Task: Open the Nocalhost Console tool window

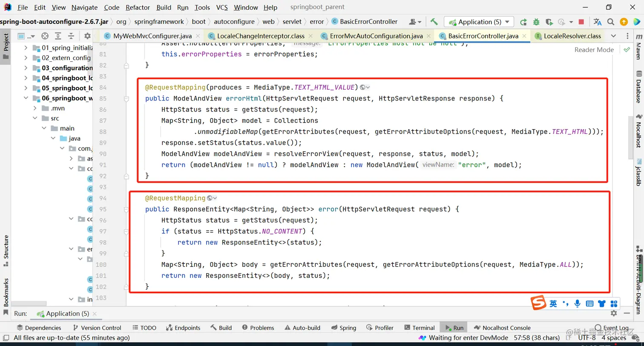Action: pos(502,328)
